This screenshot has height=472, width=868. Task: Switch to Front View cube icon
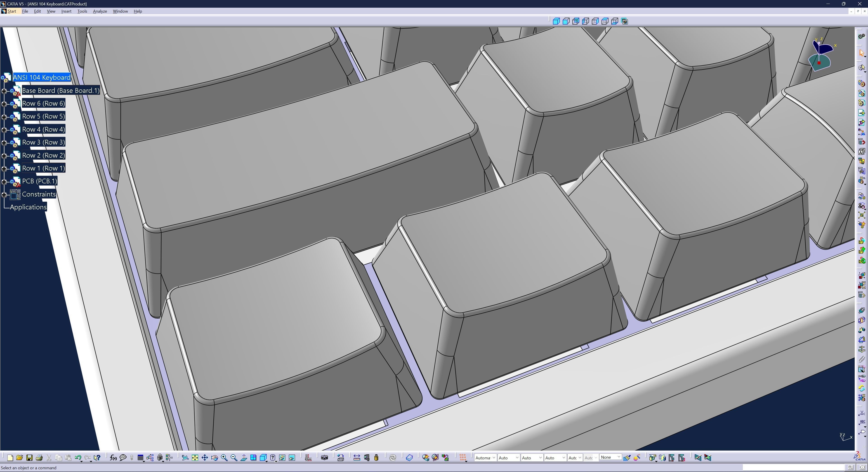click(x=566, y=21)
